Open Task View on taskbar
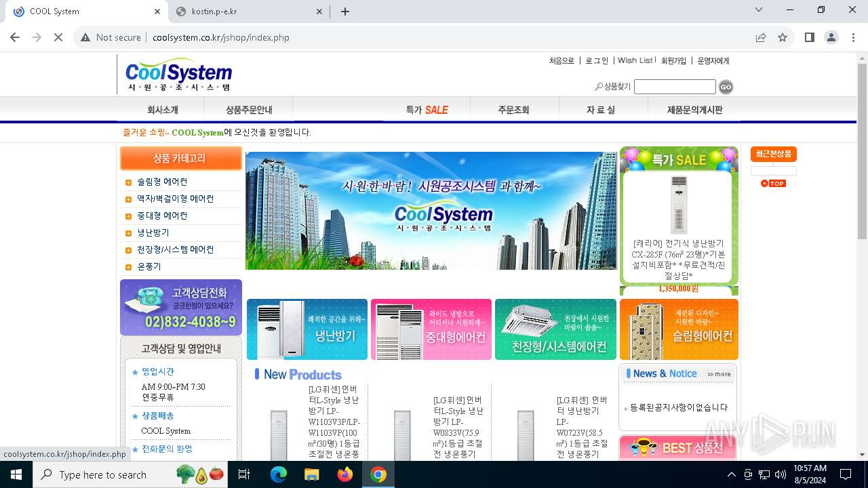Screen dimensions: 868x488 pyautogui.click(x=244, y=474)
